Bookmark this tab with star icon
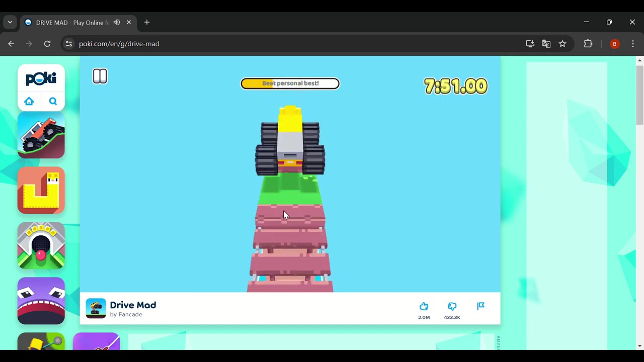 [562, 44]
